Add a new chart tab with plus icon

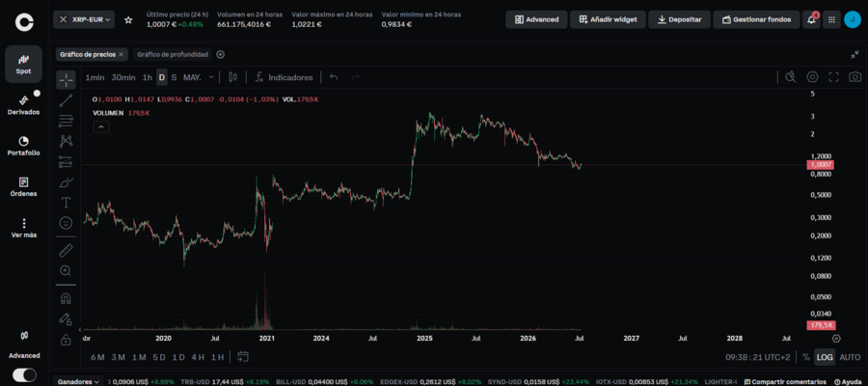220,54
